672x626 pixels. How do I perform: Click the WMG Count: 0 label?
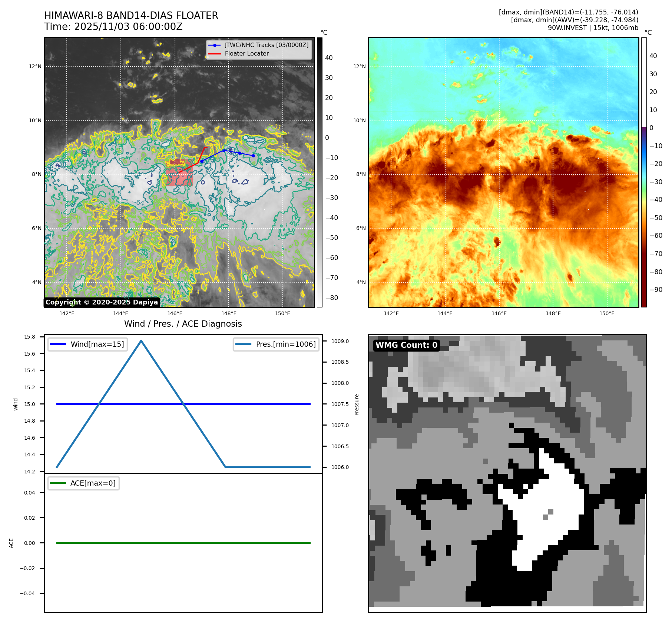(406, 345)
